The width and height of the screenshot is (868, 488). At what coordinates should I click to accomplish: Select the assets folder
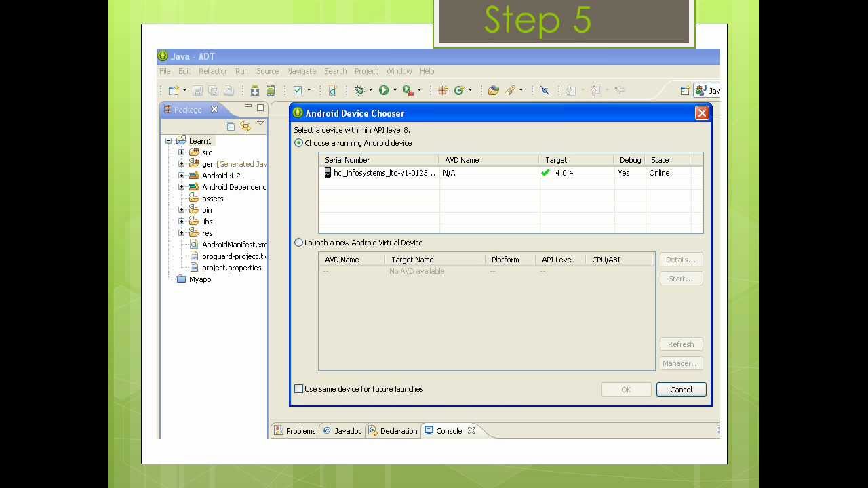pos(206,199)
